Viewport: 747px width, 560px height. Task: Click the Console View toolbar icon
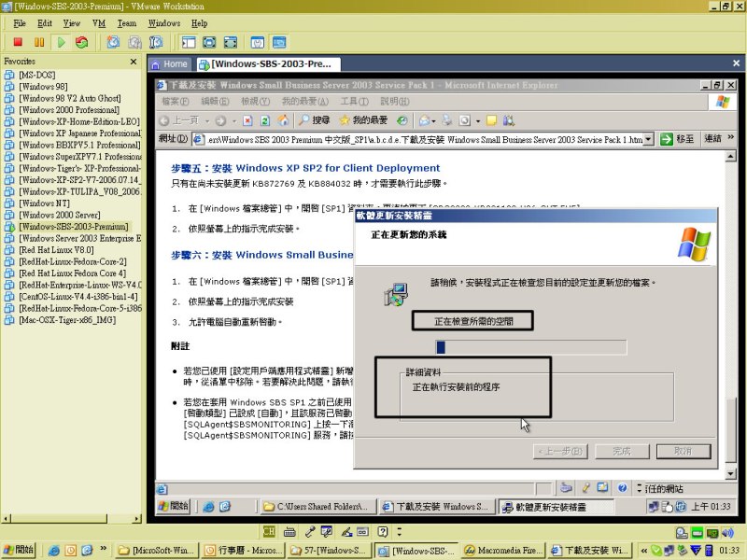click(279, 42)
